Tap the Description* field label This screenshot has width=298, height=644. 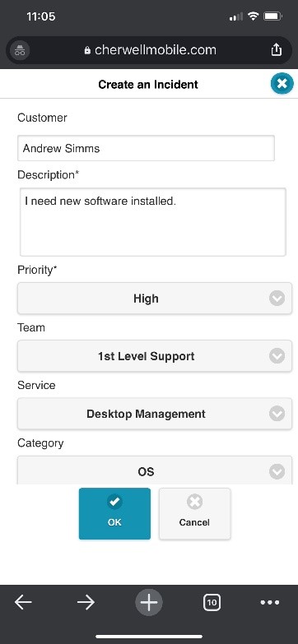48,175
